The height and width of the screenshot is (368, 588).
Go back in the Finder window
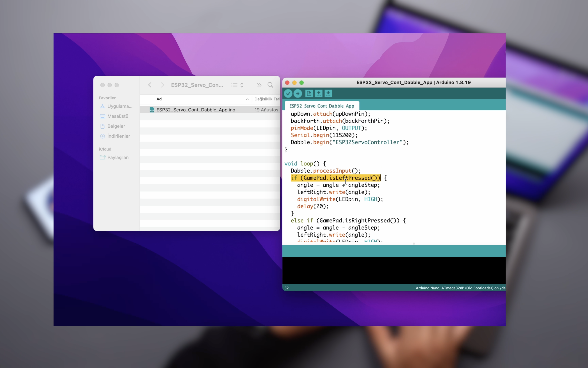(150, 85)
